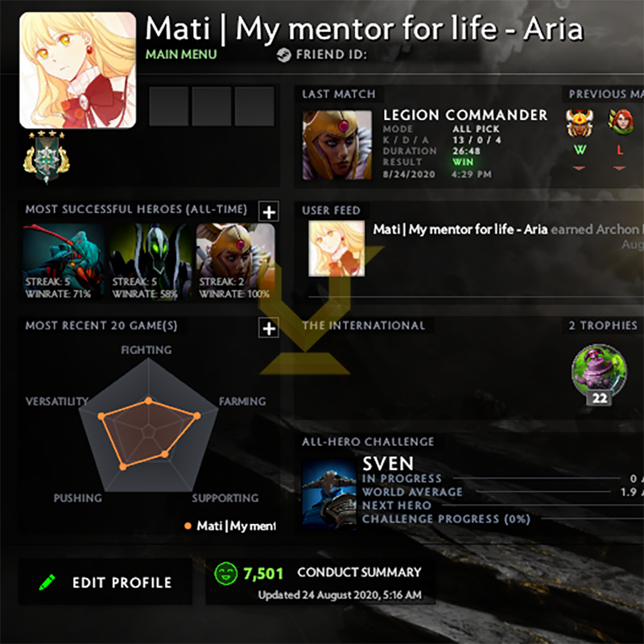
Task: Select the Legion Commander last match portrait
Action: (337, 145)
